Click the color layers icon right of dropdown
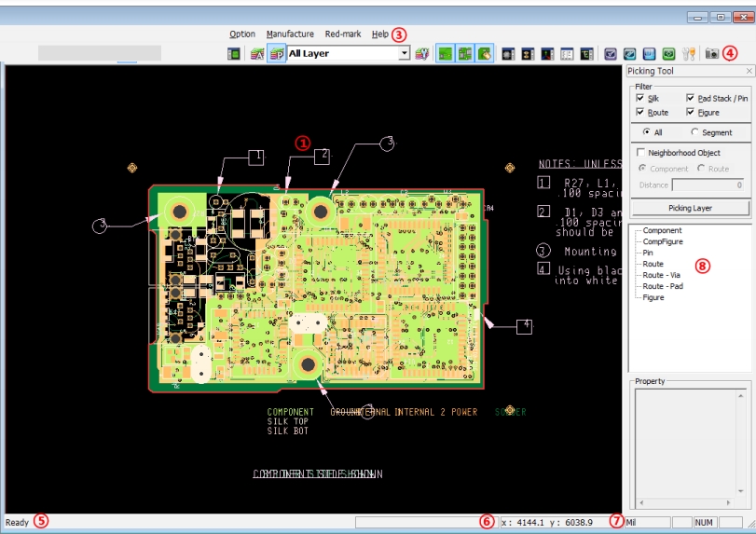This screenshot has height=534, width=756. coord(422,54)
